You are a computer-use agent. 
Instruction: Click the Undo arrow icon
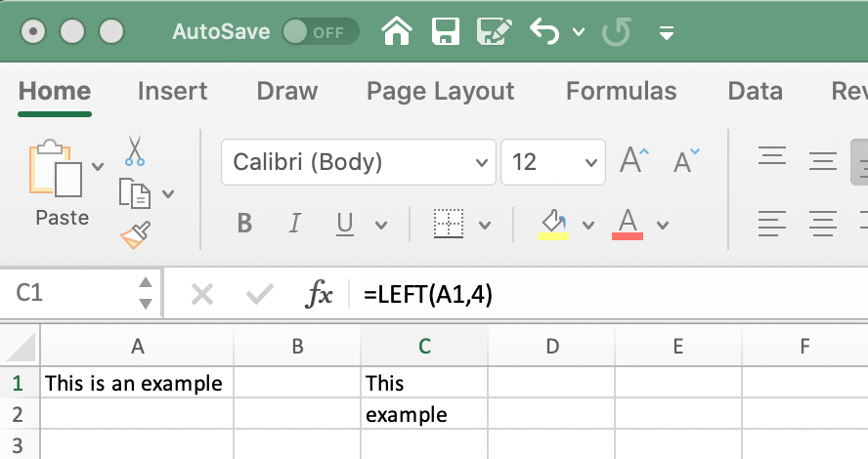pos(545,31)
